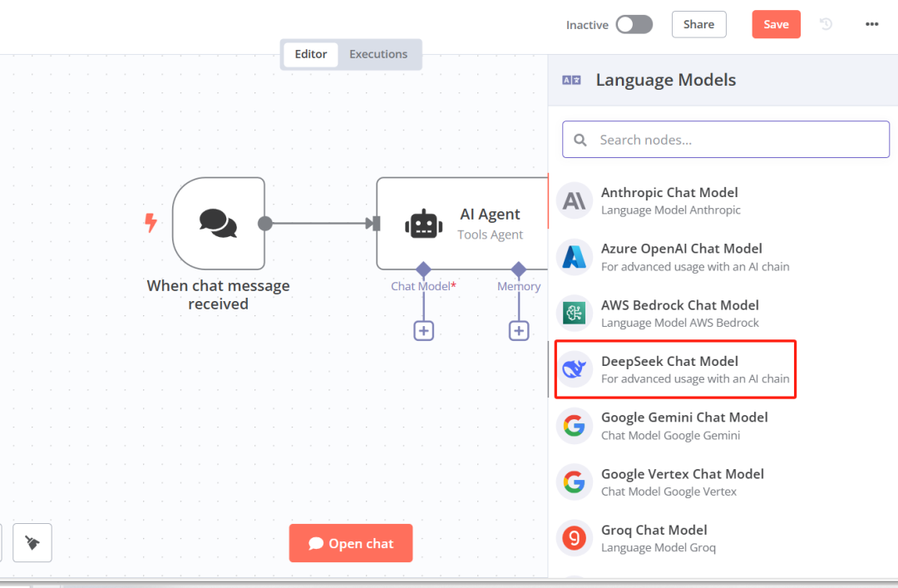This screenshot has height=588, width=898.
Task: Choose Azure OpenAI Chat Model entry
Action: tap(723, 257)
